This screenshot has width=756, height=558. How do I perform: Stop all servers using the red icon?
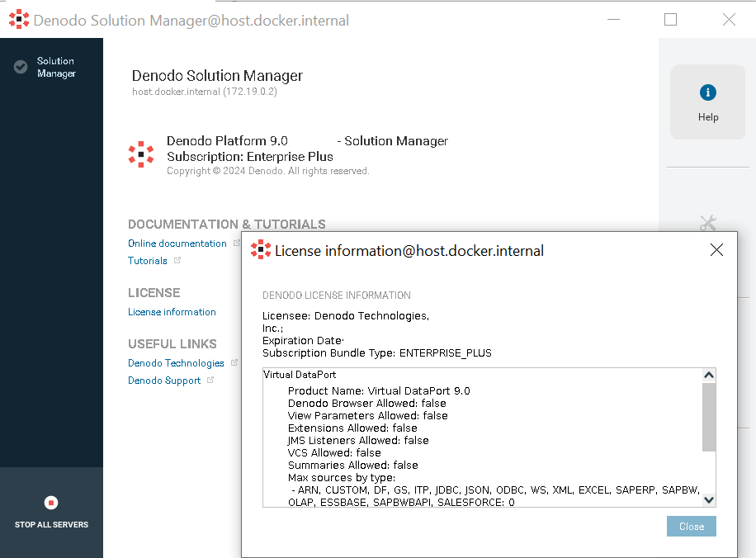point(51,503)
